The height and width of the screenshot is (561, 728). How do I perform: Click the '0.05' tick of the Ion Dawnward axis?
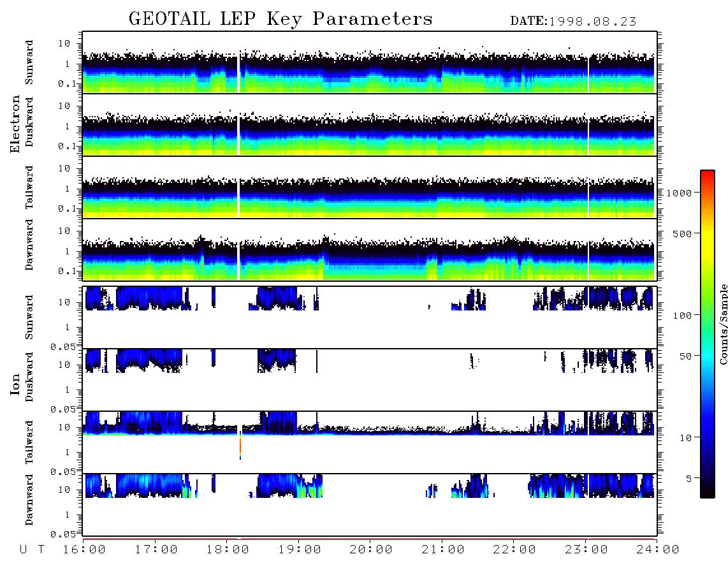(x=63, y=534)
